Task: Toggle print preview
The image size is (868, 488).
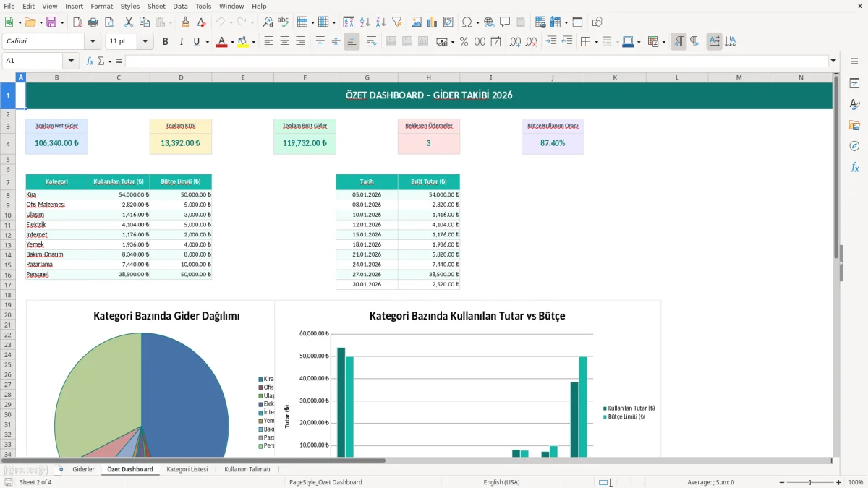Action: [109, 22]
